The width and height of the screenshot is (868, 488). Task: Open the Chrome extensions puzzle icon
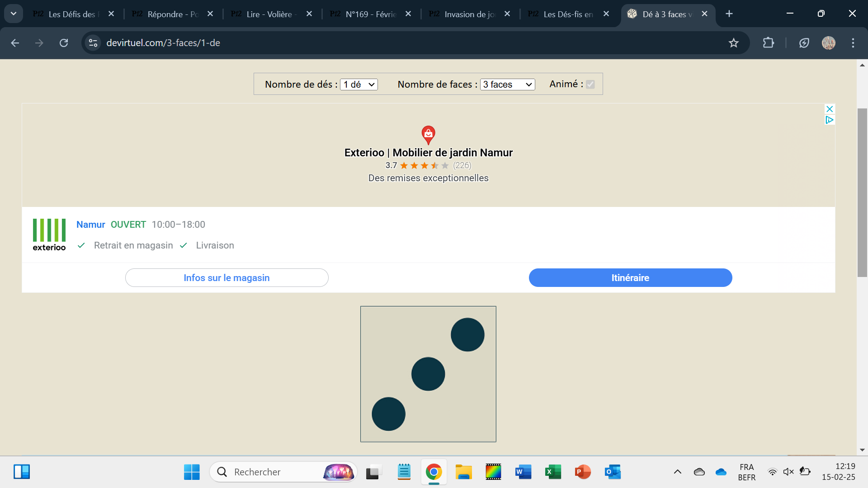click(768, 43)
